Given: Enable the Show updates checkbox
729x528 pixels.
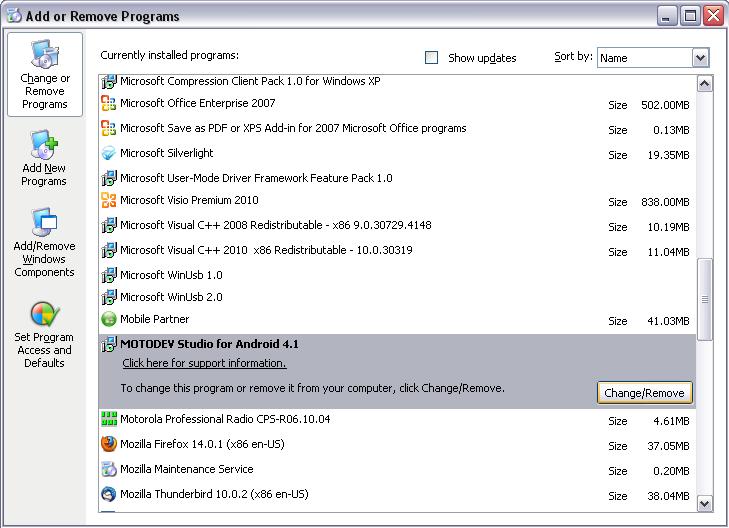Looking at the screenshot, I should tap(431, 58).
